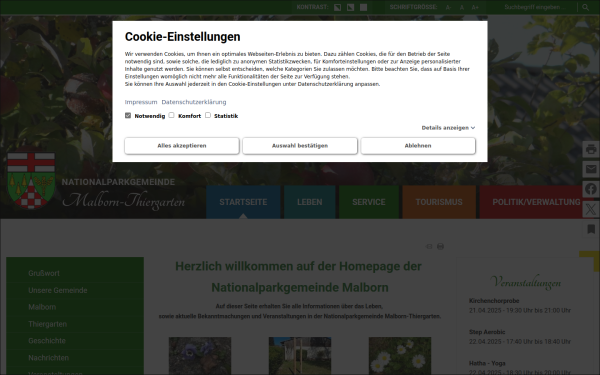Open Geschichte in the side menu
The width and height of the screenshot is (600, 375).
tap(47, 341)
